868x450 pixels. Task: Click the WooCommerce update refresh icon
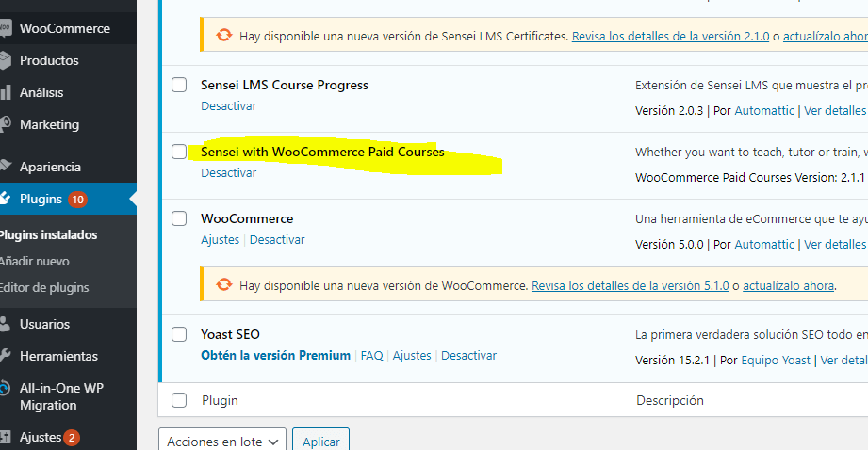click(224, 284)
